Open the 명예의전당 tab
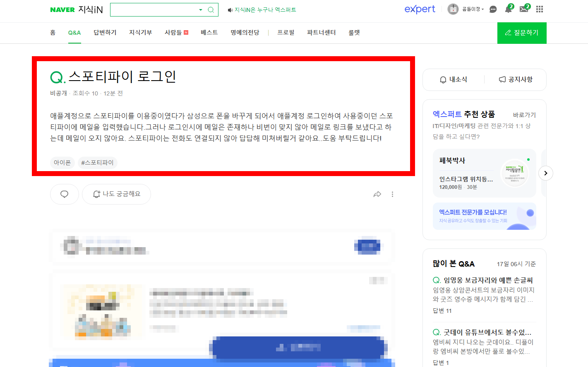The height and width of the screenshot is (367, 588). (245, 33)
